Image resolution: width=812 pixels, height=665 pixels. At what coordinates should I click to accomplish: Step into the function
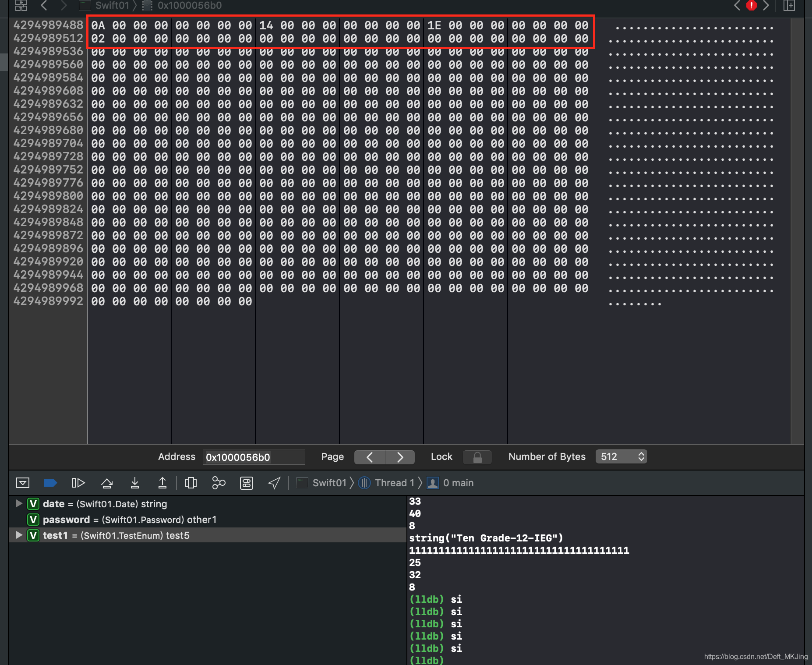point(135,483)
